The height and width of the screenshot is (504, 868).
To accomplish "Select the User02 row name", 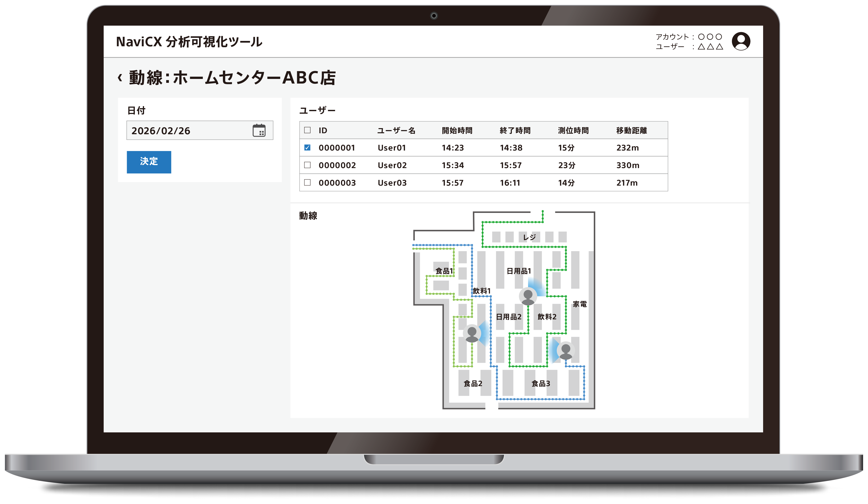I will pyautogui.click(x=392, y=165).
